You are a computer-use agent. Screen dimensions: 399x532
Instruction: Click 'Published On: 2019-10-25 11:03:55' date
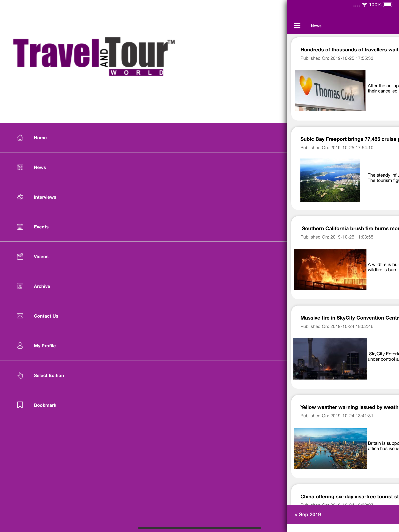click(337, 237)
